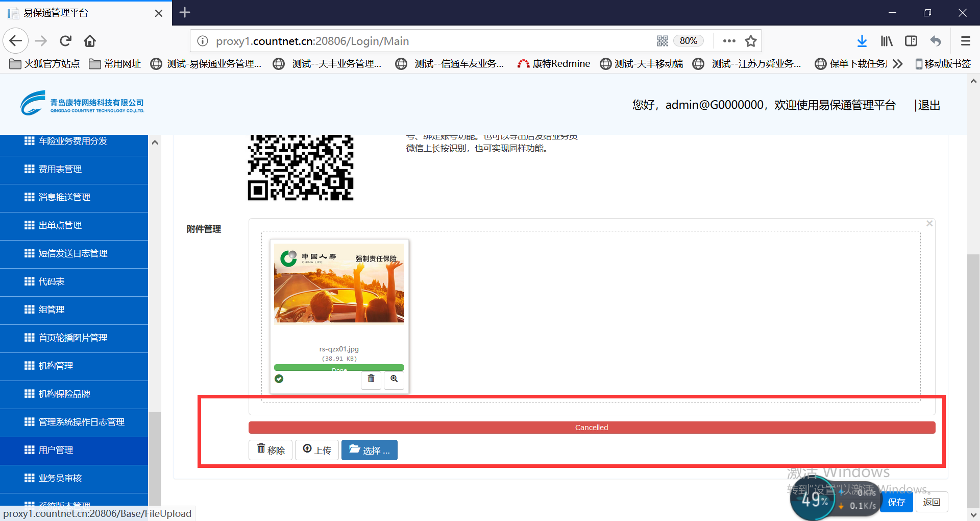The image size is (980, 521).
Task: Bookmark this page with the star icon
Action: [751, 41]
